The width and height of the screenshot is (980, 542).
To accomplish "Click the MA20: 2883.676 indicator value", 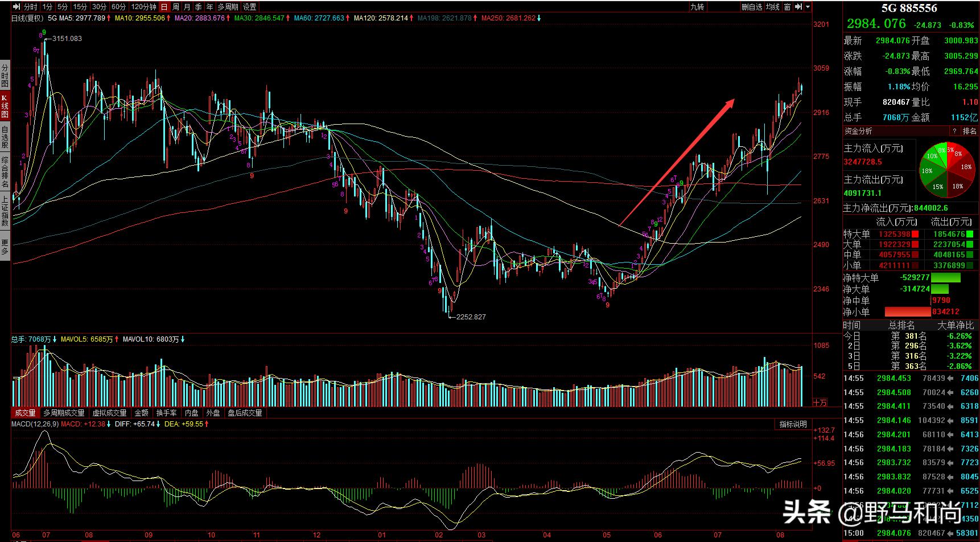I will point(199,18).
